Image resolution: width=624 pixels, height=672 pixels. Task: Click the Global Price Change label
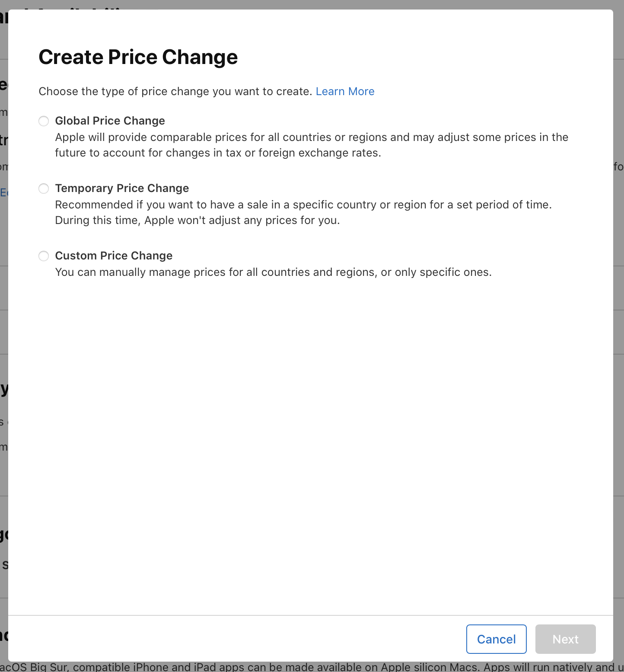click(110, 121)
